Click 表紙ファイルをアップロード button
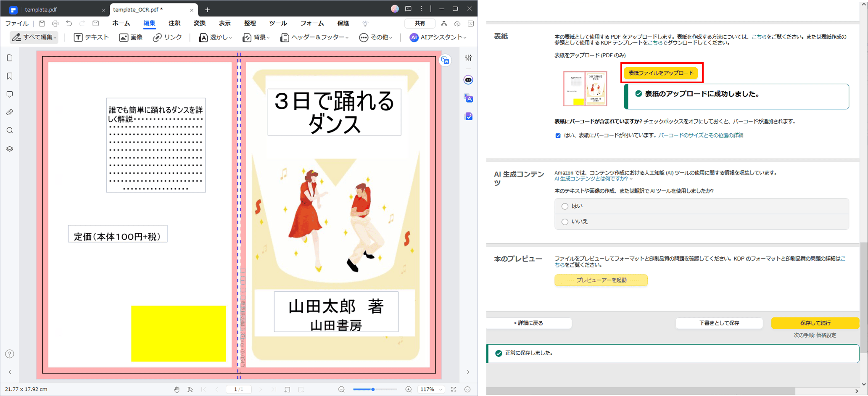The height and width of the screenshot is (396, 868). click(661, 73)
